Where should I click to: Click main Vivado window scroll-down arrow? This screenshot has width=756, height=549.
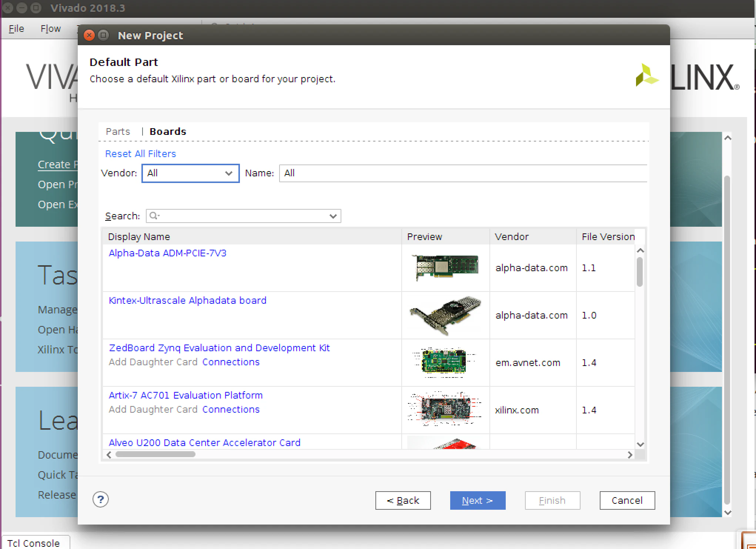[x=727, y=513]
